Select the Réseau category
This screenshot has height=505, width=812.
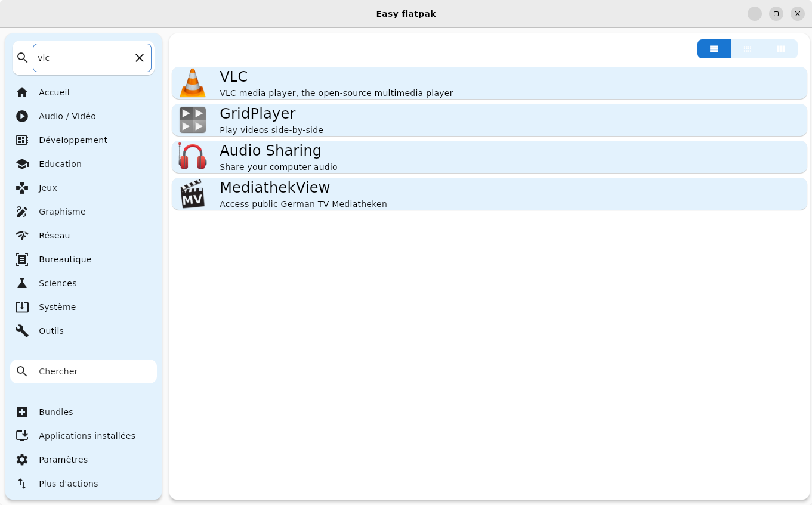[84, 236]
